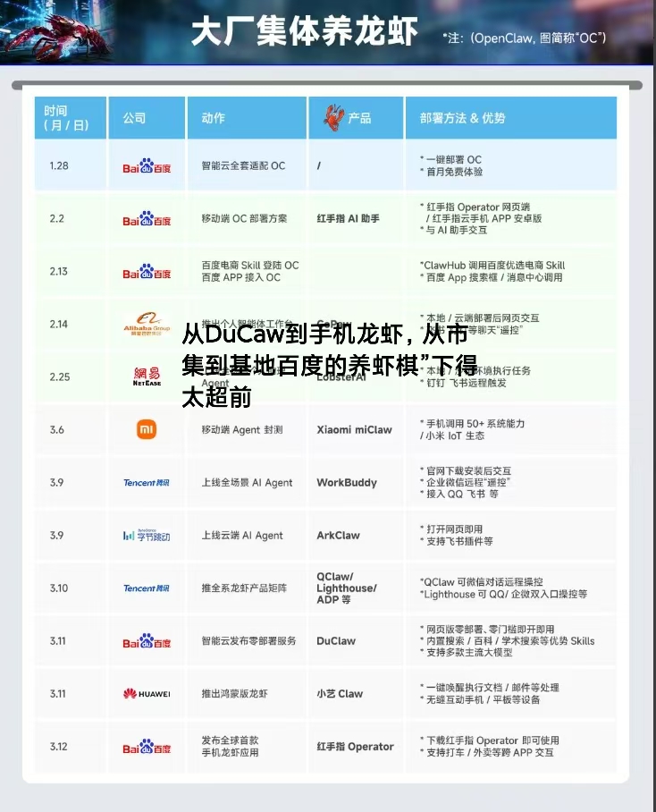Click the Baidu logo in the 2.2 row
This screenshot has height=812, width=656.
(147, 218)
